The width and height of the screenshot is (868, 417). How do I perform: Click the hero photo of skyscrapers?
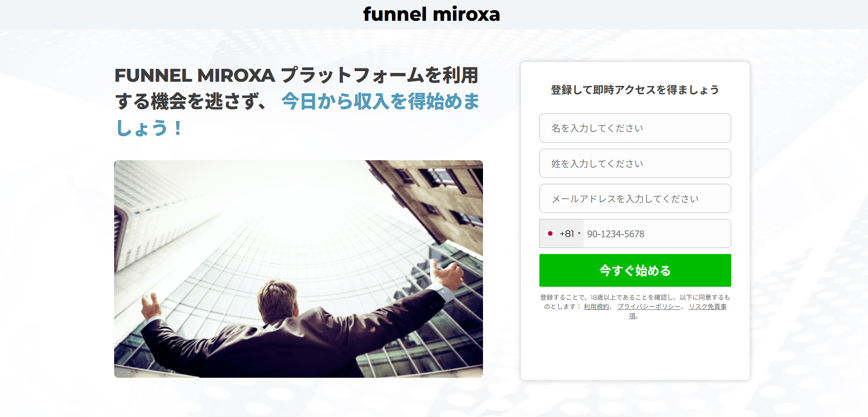pos(299,269)
